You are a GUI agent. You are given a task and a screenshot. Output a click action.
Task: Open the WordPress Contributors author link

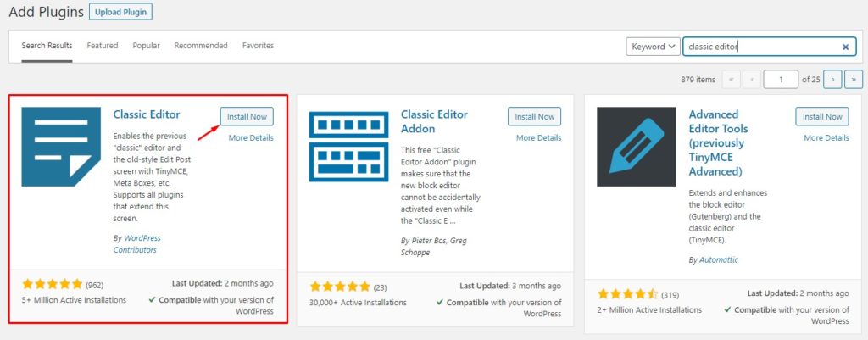point(136,244)
